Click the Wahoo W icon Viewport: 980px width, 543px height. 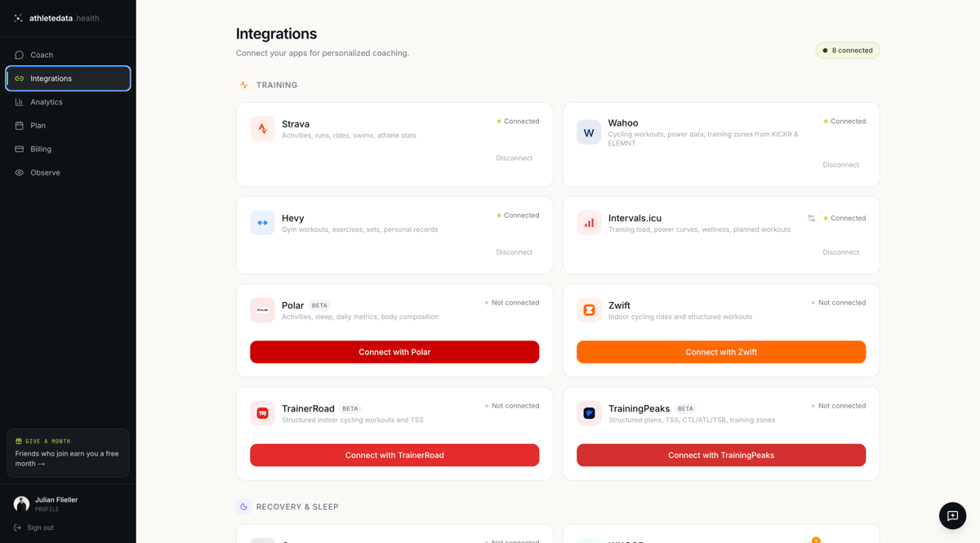click(x=589, y=132)
